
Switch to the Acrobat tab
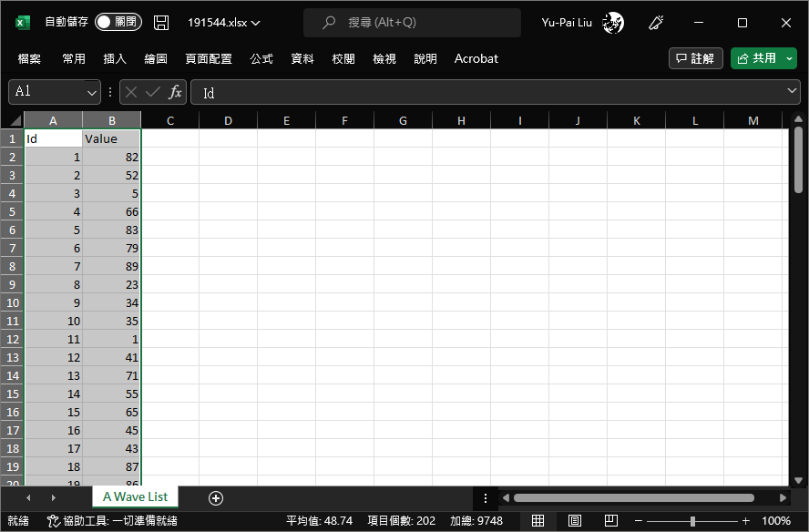tap(476, 59)
